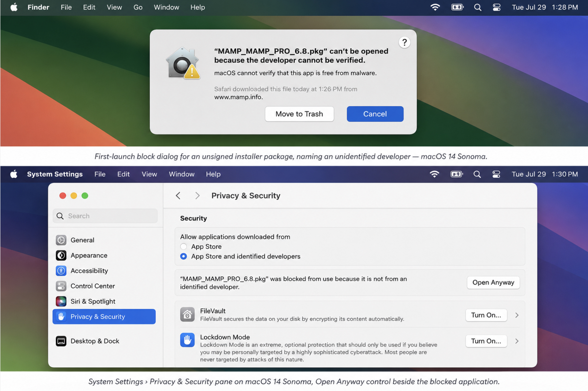Open System Settings Edit menu

coord(123,174)
